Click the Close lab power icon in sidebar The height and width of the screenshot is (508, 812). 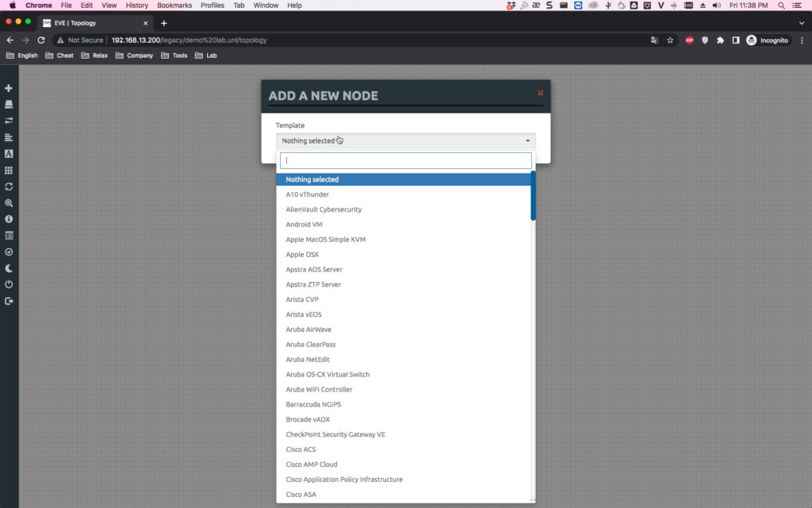9,285
